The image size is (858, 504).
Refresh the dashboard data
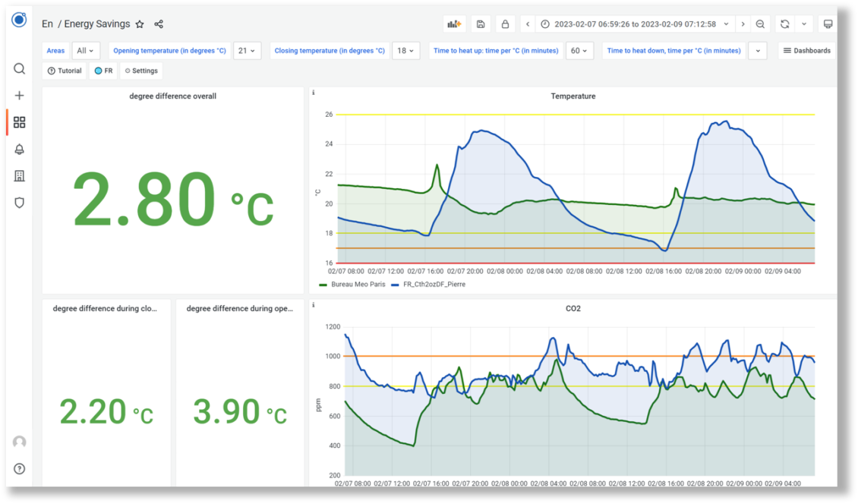point(784,24)
